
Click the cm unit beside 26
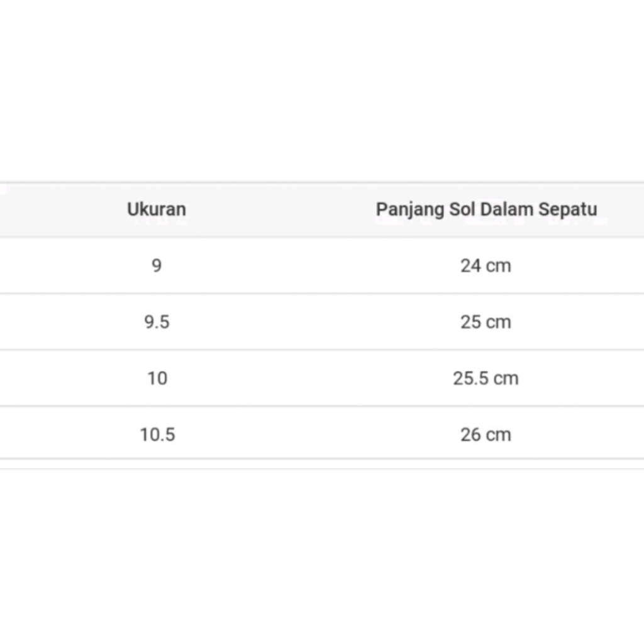pos(499,435)
